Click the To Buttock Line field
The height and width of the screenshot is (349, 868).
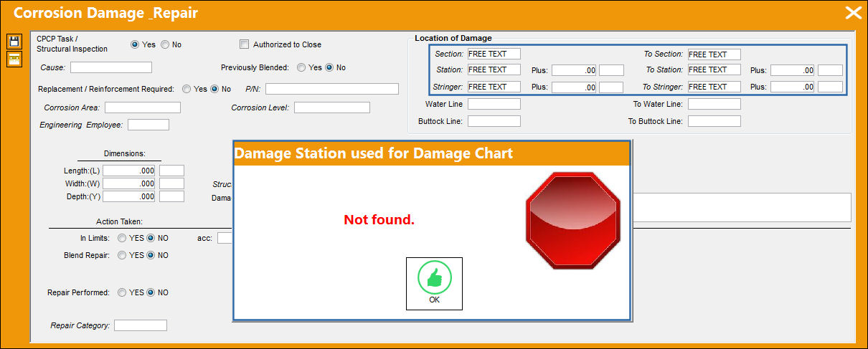click(x=714, y=121)
